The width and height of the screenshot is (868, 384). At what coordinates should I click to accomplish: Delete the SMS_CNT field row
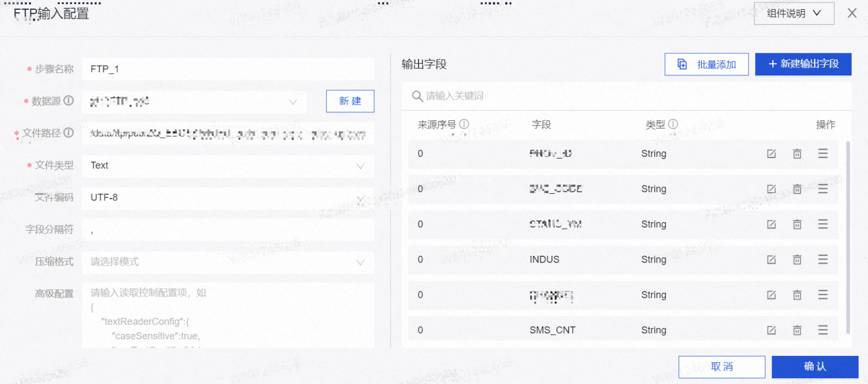point(797,330)
